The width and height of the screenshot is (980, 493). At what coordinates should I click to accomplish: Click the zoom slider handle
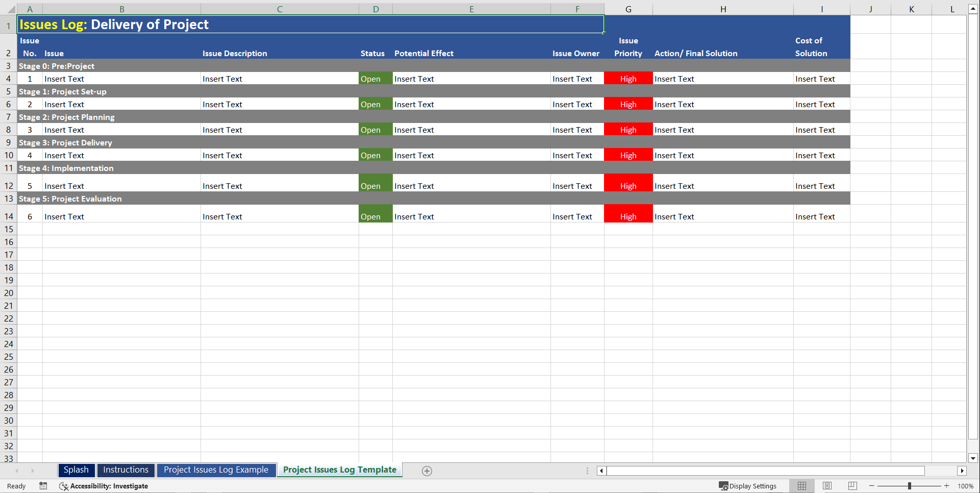click(x=910, y=486)
